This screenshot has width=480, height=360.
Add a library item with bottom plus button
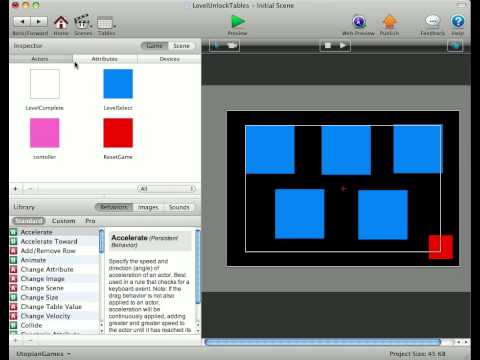15,341
